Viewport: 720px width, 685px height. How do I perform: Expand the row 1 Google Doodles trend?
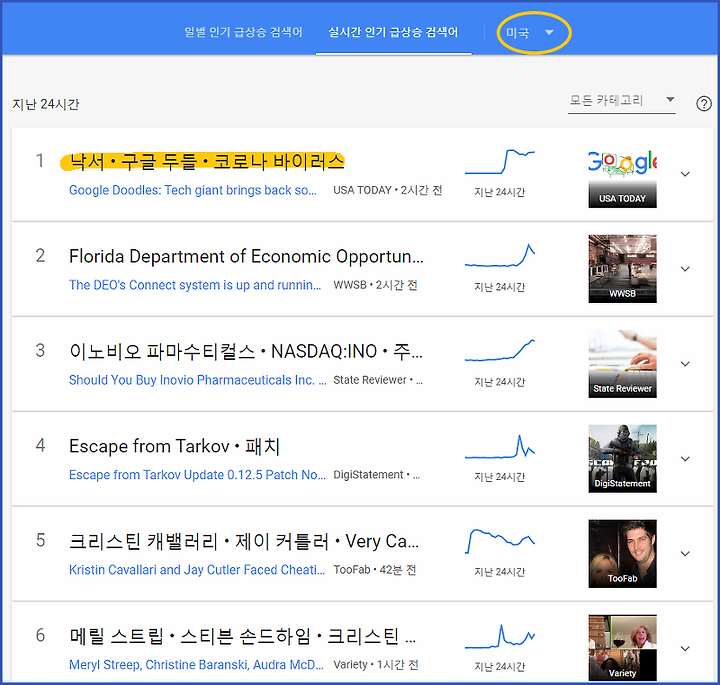pyautogui.click(x=685, y=174)
